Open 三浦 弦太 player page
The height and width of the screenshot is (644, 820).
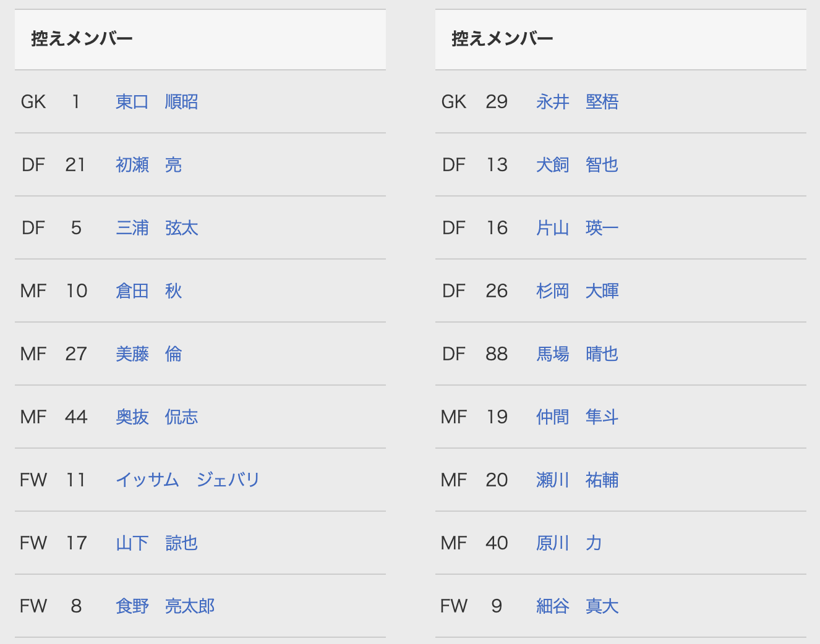tap(156, 228)
